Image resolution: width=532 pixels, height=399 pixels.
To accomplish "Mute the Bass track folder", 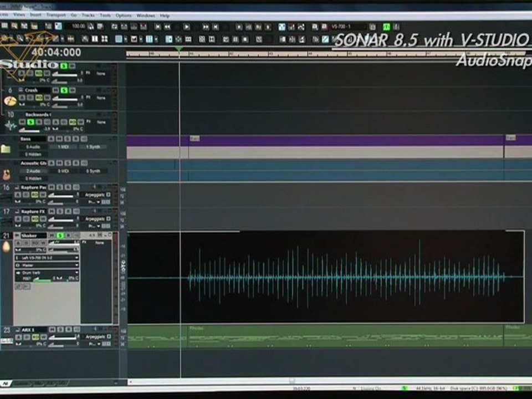I will (x=59, y=139).
